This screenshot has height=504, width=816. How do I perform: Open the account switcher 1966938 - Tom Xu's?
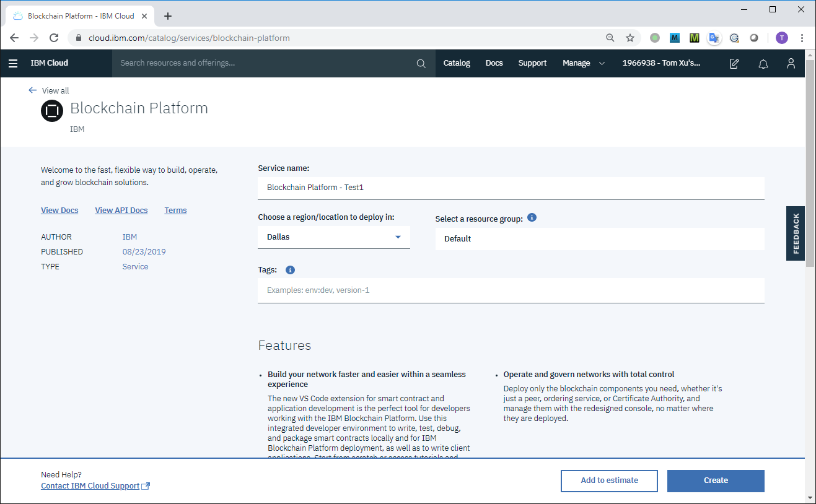(661, 63)
